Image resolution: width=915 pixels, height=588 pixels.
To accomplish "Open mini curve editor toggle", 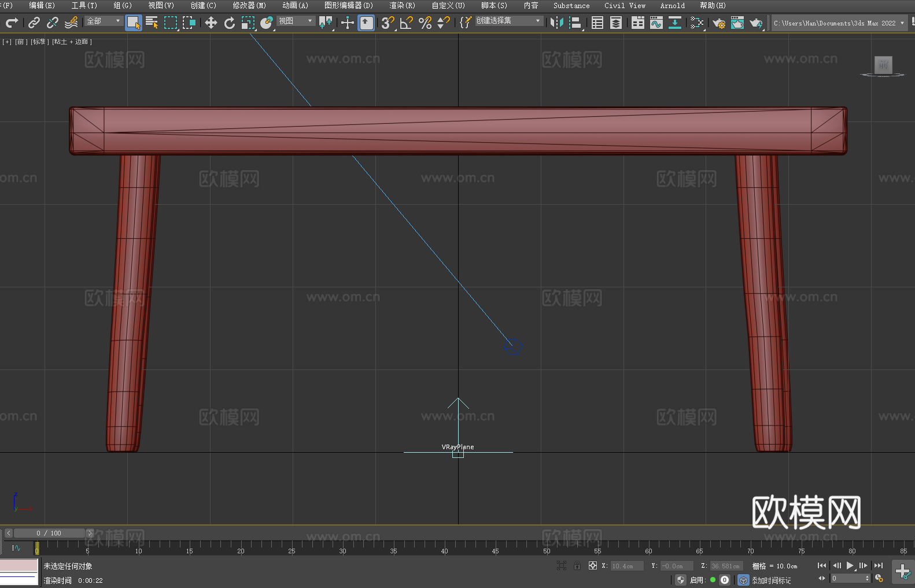I will coord(16,548).
